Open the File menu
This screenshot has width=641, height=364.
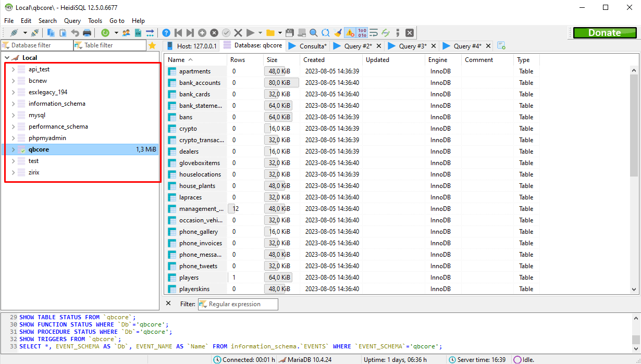9,21
